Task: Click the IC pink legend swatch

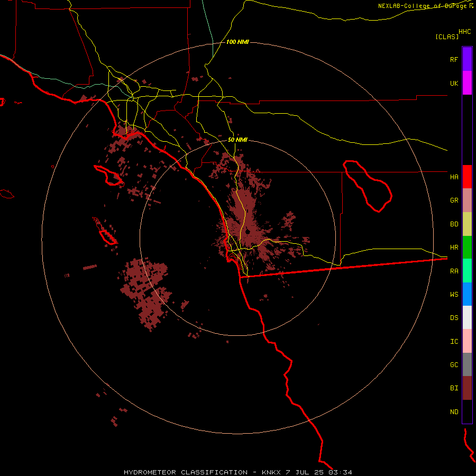Action: click(x=467, y=341)
